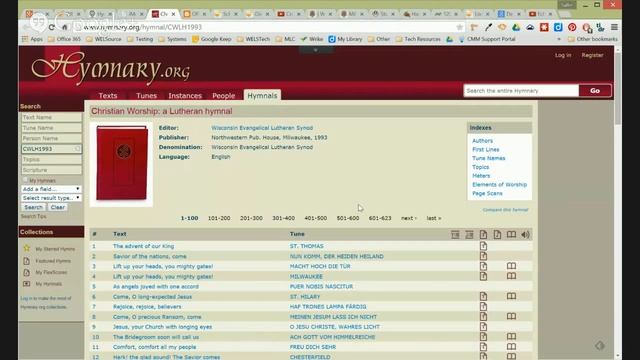Open the Log in link
The image size is (640, 360).
[563, 55]
